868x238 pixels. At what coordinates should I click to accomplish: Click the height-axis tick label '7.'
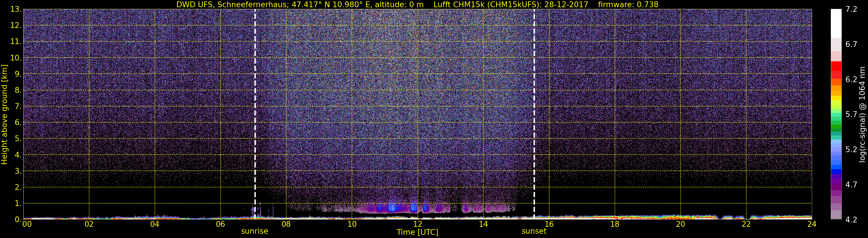18,107
